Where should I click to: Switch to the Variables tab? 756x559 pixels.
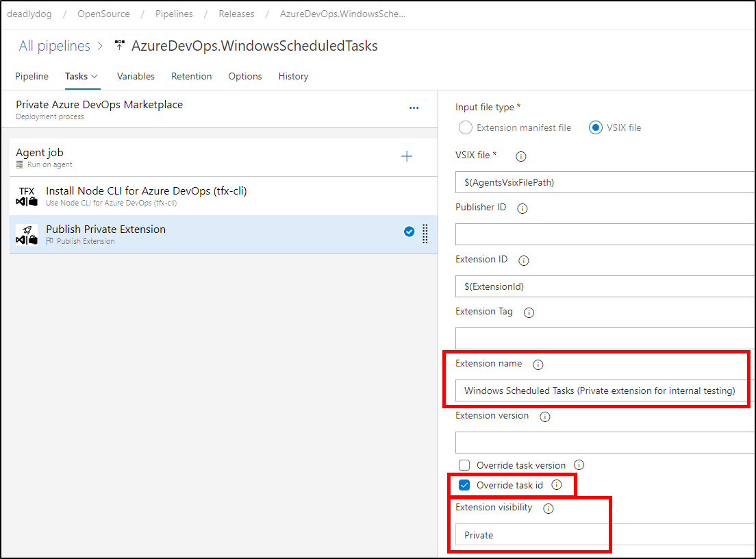pos(136,76)
